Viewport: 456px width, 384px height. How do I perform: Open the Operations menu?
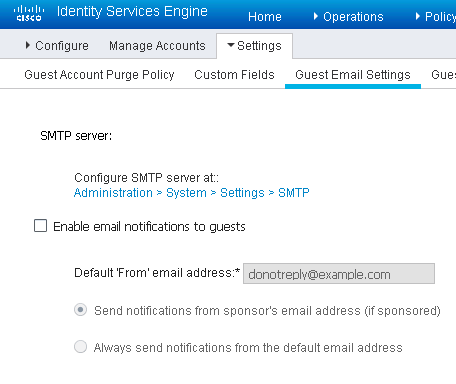[x=353, y=17]
